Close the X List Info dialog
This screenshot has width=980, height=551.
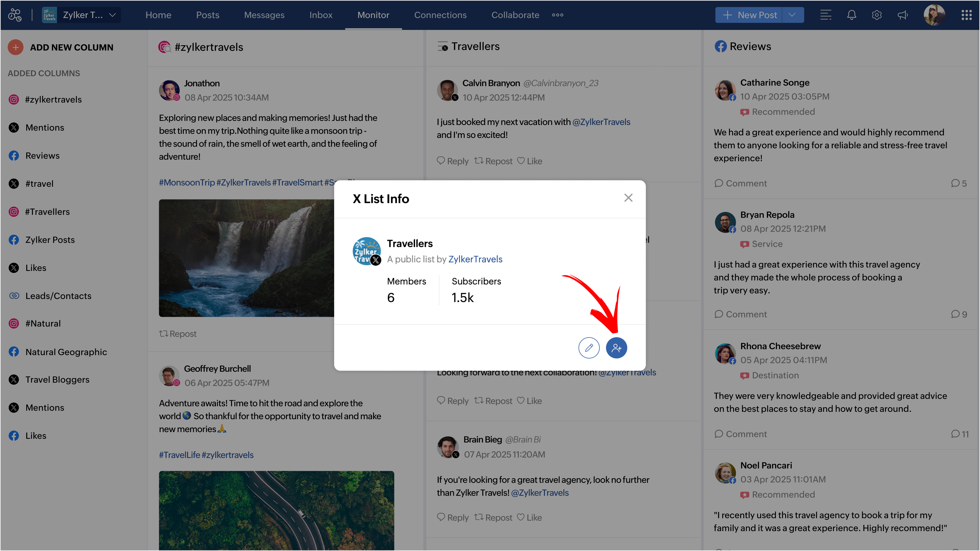(628, 198)
